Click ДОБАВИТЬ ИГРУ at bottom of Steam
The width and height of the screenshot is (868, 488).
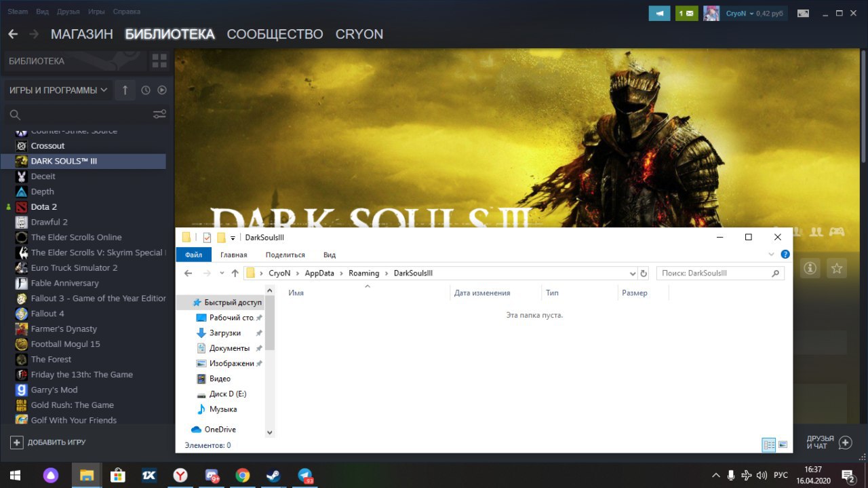point(48,443)
